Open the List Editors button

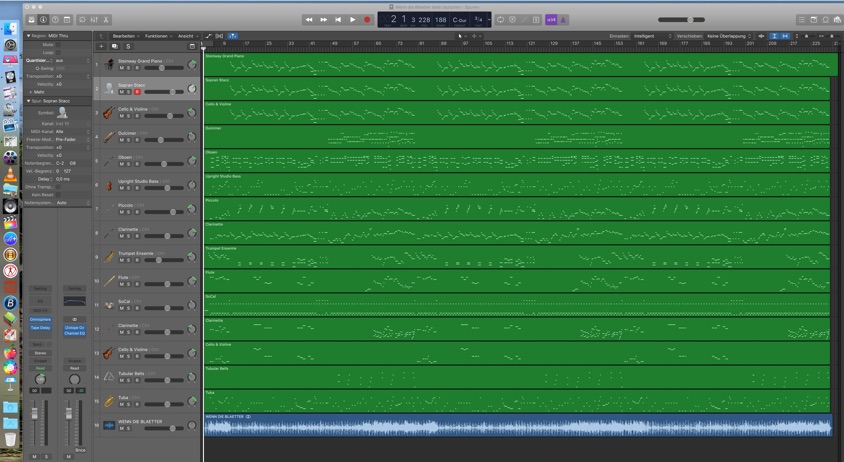click(x=801, y=19)
